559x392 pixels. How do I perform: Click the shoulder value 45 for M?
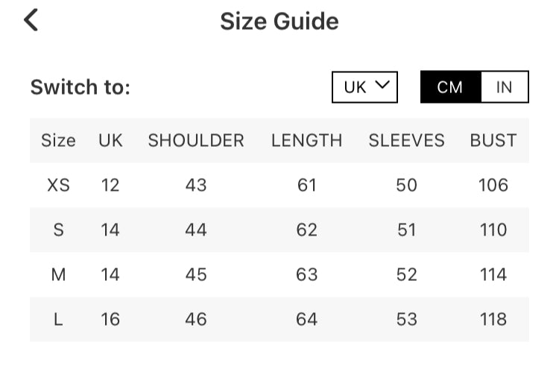[x=196, y=274]
